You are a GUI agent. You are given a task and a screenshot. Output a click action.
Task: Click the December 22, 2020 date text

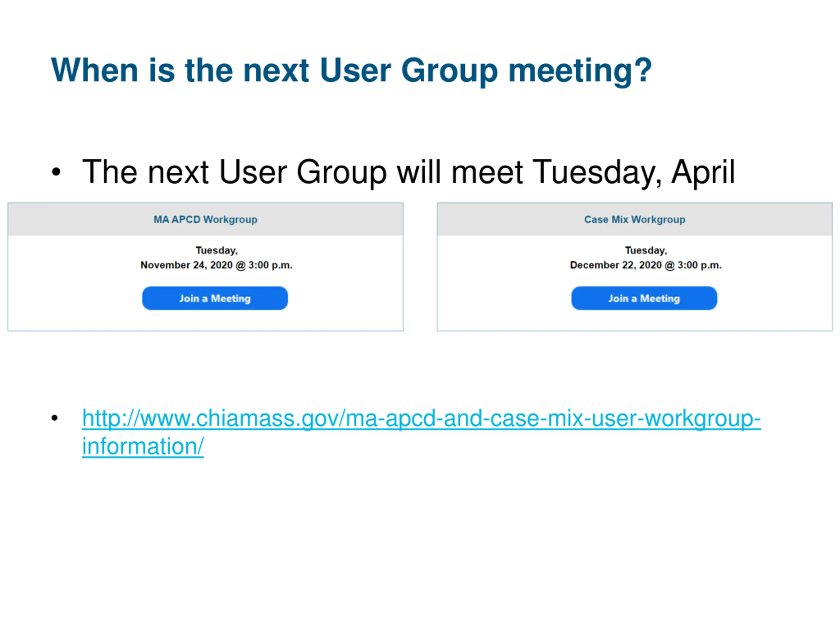[x=615, y=265]
